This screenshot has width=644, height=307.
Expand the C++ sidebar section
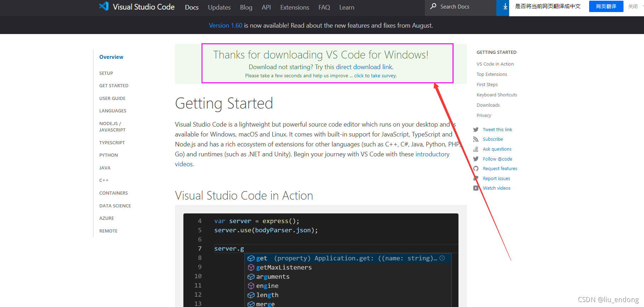point(104,180)
